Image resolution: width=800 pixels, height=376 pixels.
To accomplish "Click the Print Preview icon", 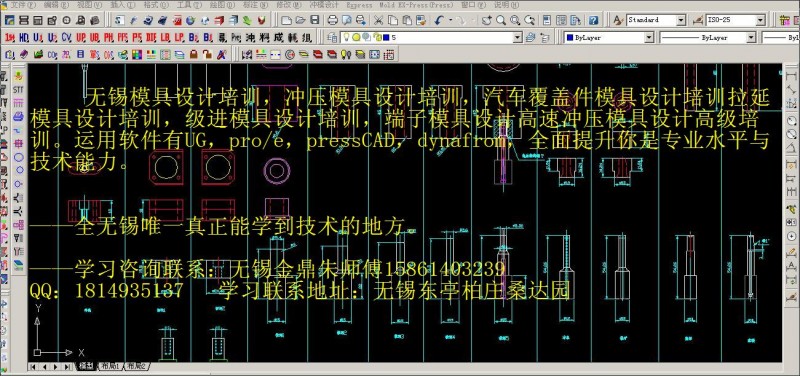I will (x=346, y=20).
